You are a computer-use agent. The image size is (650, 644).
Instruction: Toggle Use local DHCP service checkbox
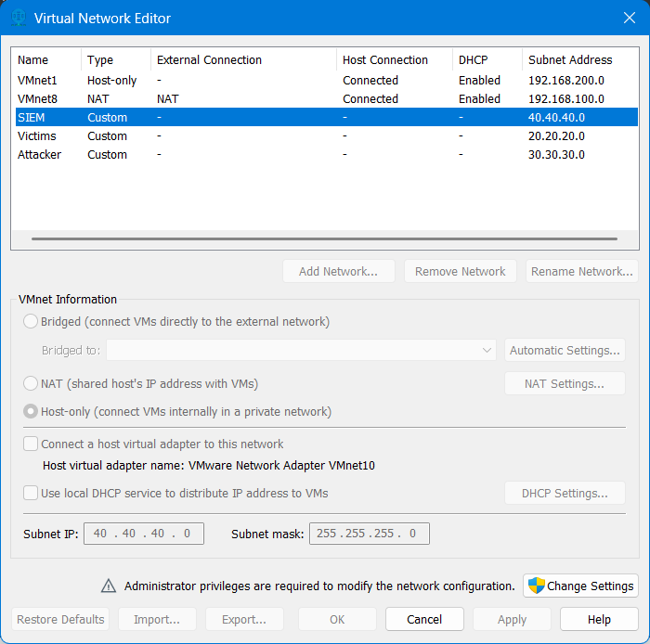click(32, 493)
